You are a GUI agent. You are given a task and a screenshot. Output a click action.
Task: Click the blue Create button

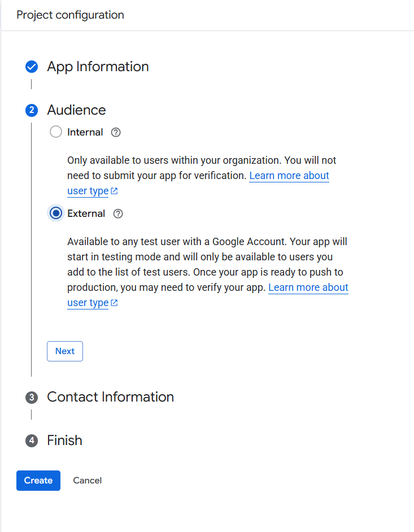(38, 480)
